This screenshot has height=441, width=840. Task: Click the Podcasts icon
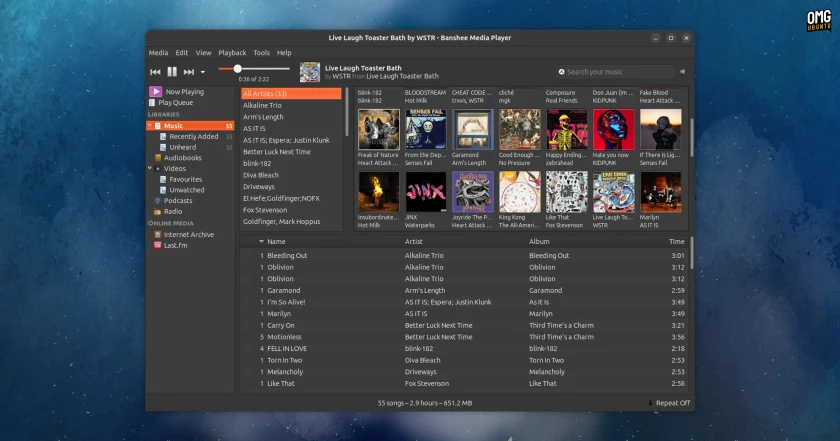tap(158, 200)
